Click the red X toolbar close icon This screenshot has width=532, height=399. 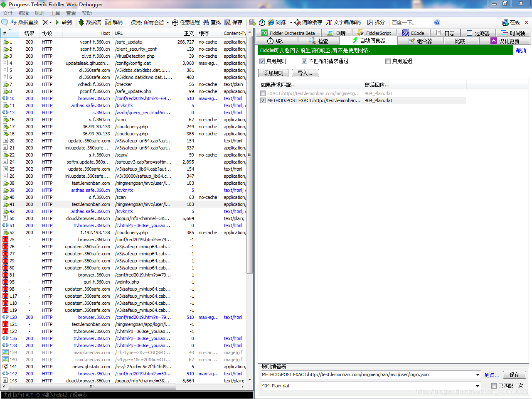pyautogui.click(x=526, y=22)
